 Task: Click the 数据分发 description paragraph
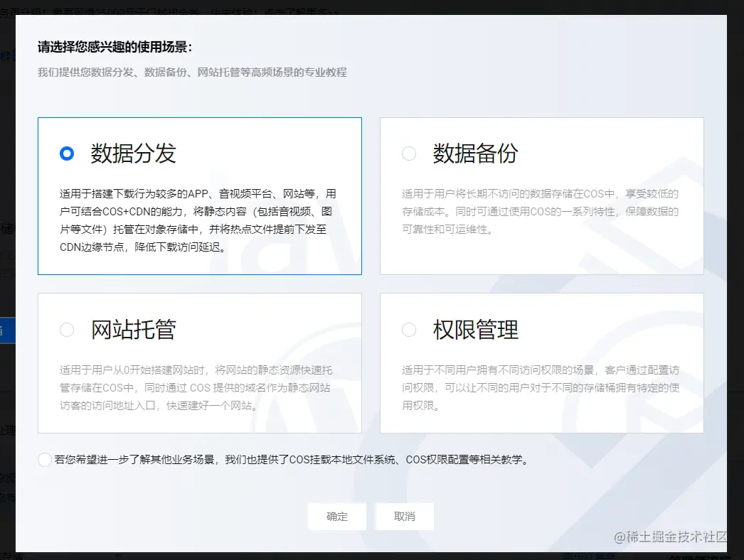tap(198, 220)
